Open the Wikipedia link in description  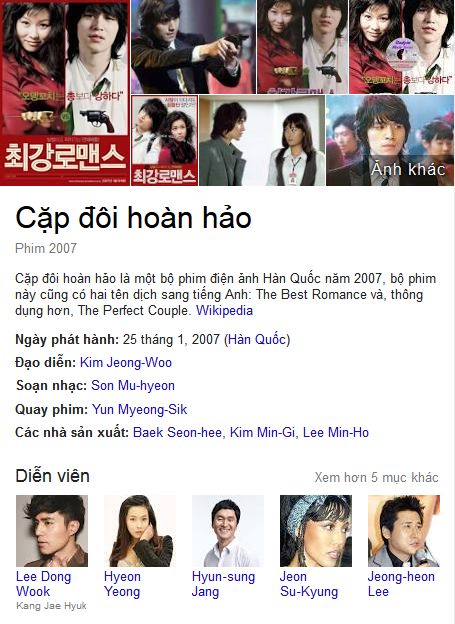point(225,310)
